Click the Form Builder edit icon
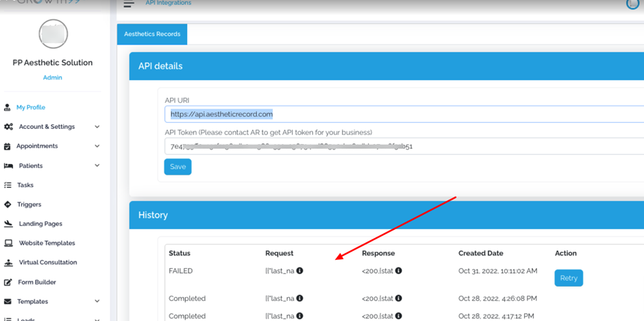Viewport: 644px width, 321px height. (8, 283)
